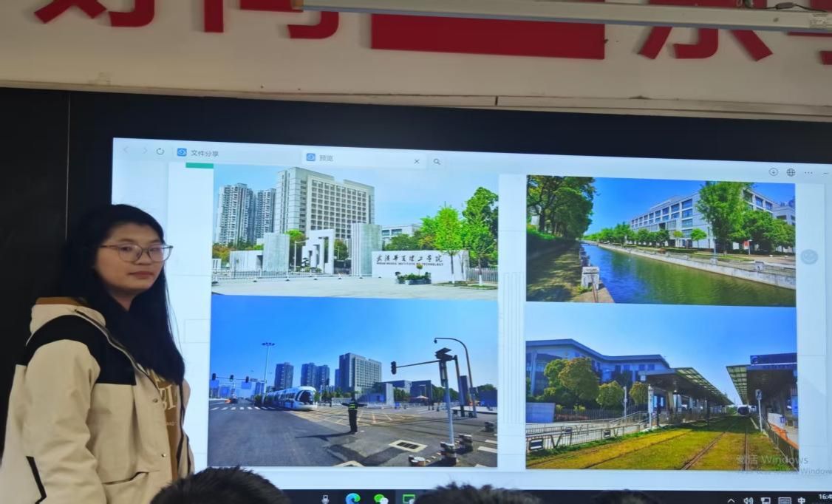This screenshot has height=504, width=832.
Task: Click the round checkmark button on right edge
Action: 809,256
